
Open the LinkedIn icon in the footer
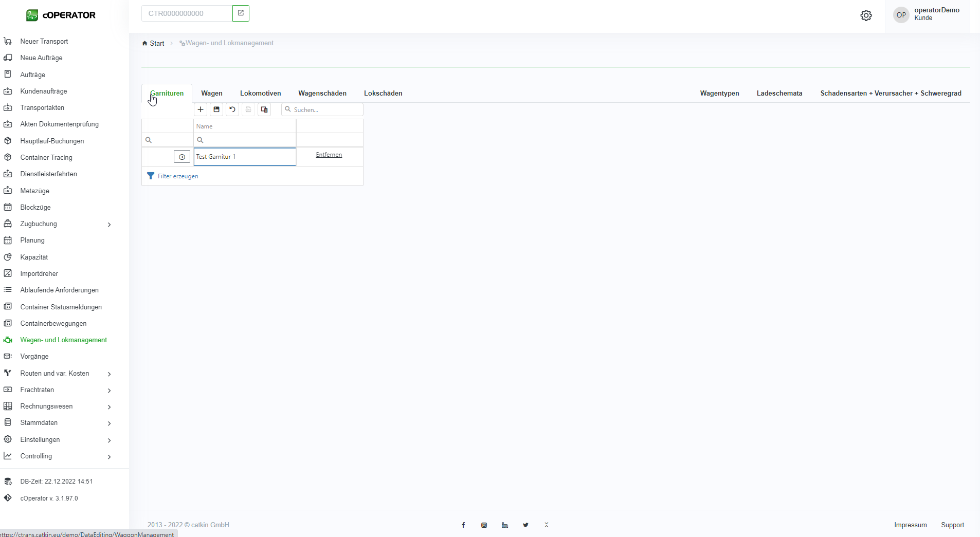click(505, 525)
